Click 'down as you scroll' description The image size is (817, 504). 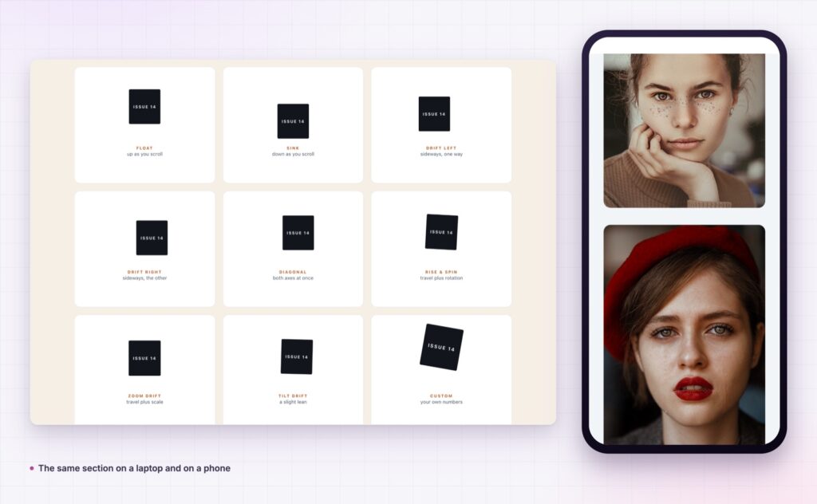(x=293, y=154)
